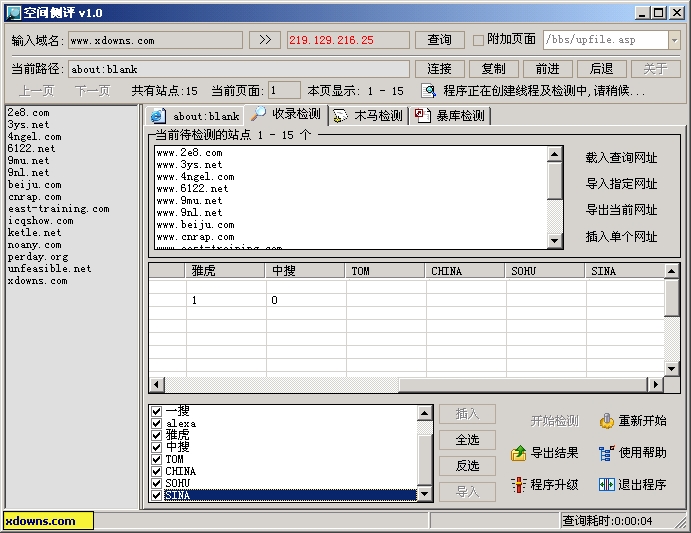Click the 连接 connect button
This screenshot has width=691, height=533.
point(439,69)
